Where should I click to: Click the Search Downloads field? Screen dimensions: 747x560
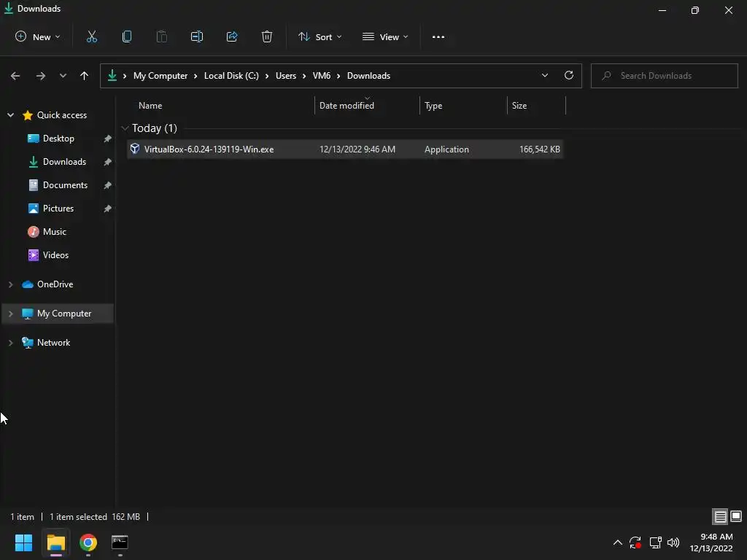665,76
